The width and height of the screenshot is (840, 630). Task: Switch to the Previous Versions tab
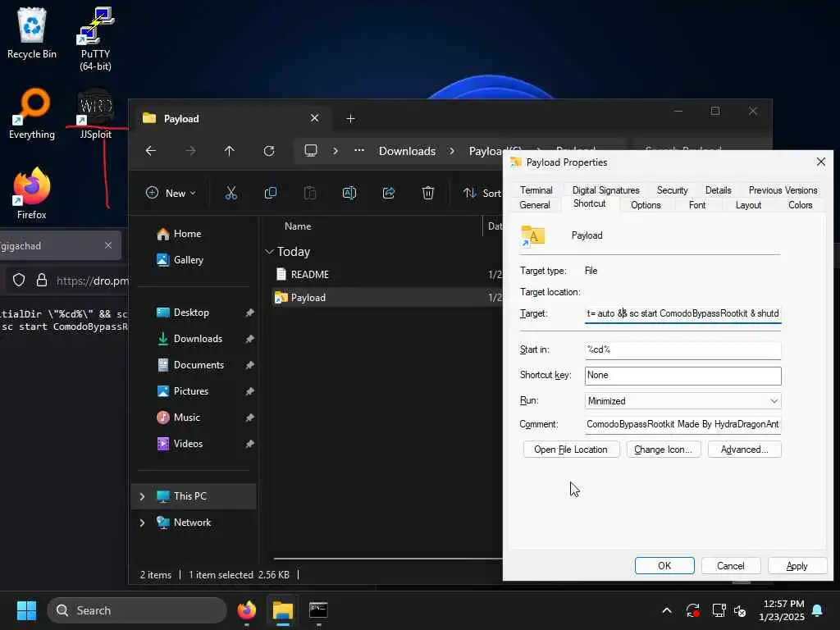[x=783, y=190]
